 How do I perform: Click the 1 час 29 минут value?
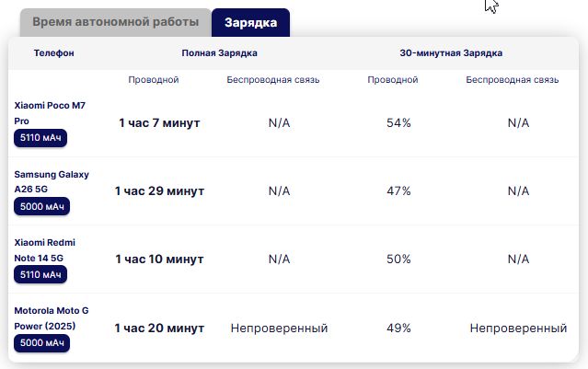point(159,191)
